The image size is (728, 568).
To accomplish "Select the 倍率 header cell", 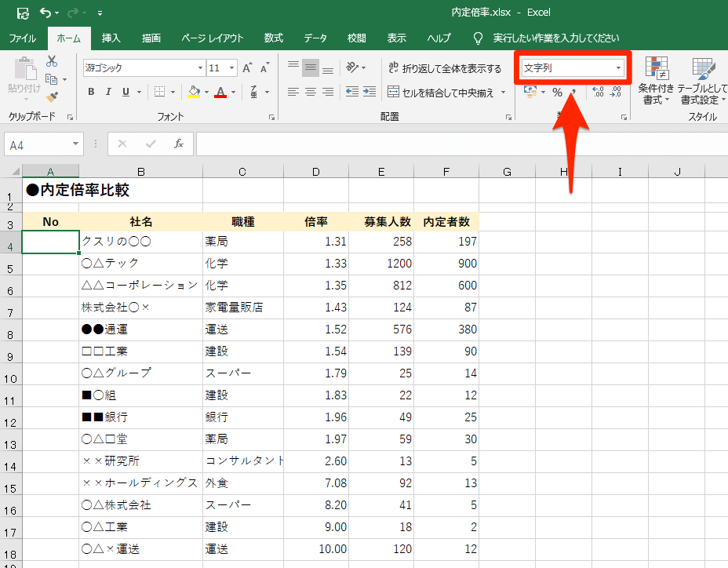I will tap(315, 222).
